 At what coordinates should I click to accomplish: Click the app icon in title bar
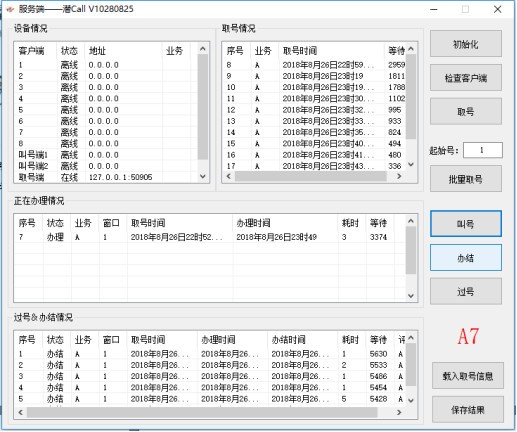(x=10, y=9)
